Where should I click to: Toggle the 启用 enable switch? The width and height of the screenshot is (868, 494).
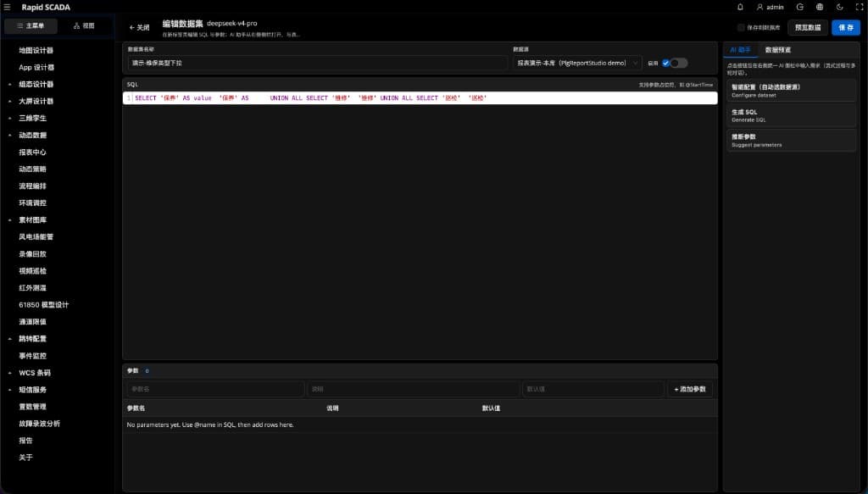click(x=679, y=63)
